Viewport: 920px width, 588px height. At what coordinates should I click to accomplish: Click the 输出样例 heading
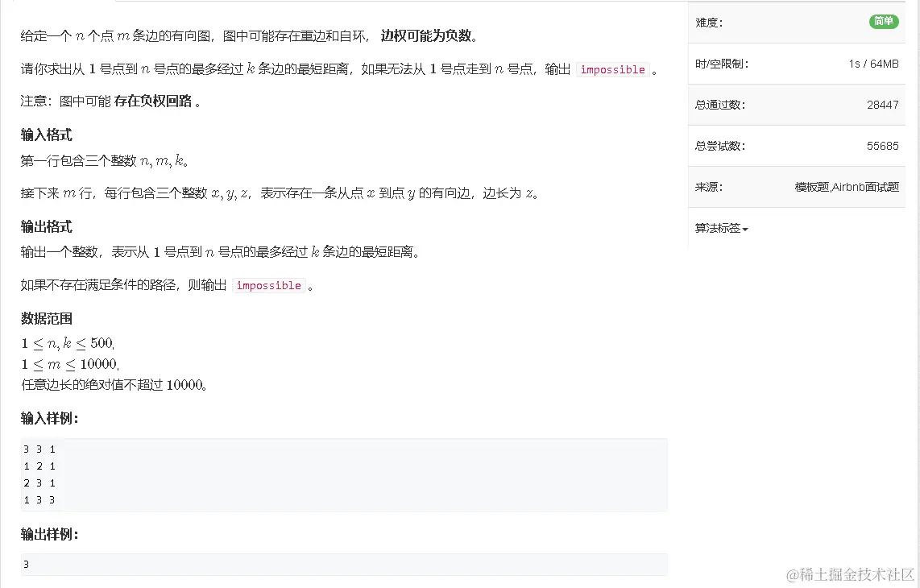pyautogui.click(x=50, y=535)
